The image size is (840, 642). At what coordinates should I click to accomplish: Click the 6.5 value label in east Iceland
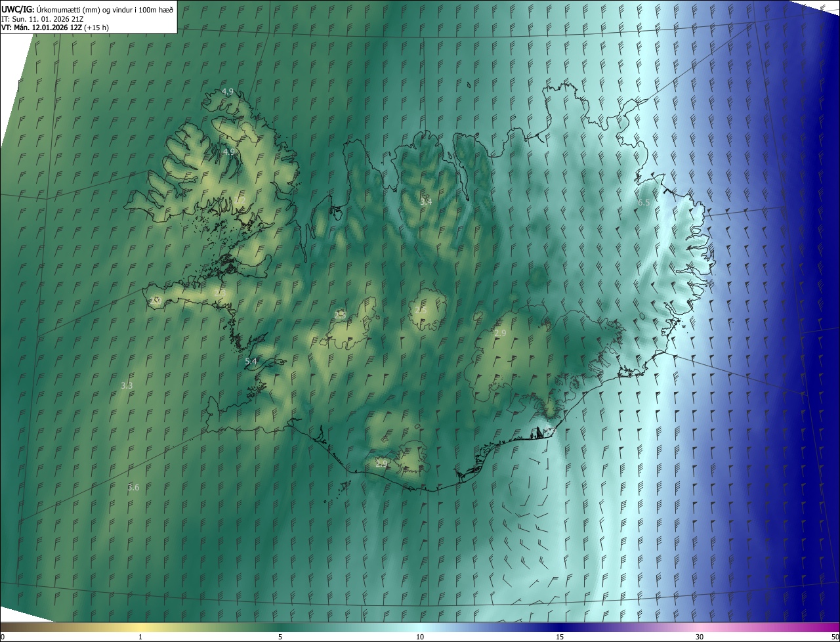(x=644, y=203)
